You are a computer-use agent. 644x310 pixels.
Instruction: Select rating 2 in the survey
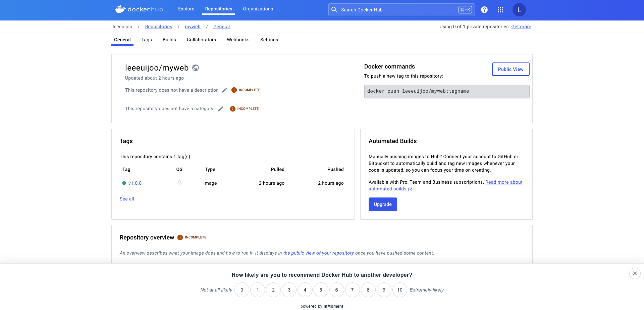[273, 290]
